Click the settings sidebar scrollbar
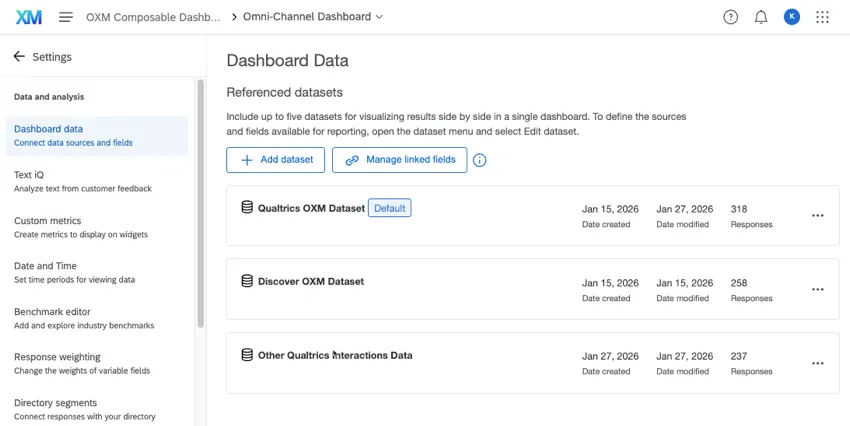The height and width of the screenshot is (426, 850). 200,200
